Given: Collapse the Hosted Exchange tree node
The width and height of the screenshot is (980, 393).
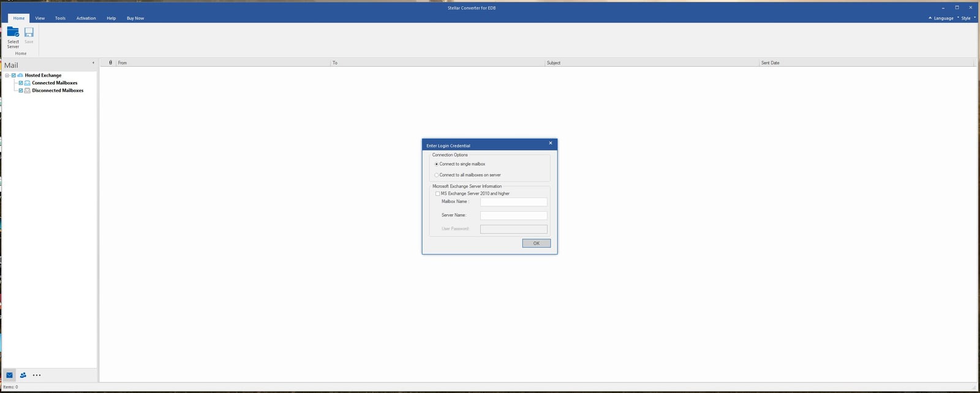Looking at the screenshot, I should [x=7, y=75].
